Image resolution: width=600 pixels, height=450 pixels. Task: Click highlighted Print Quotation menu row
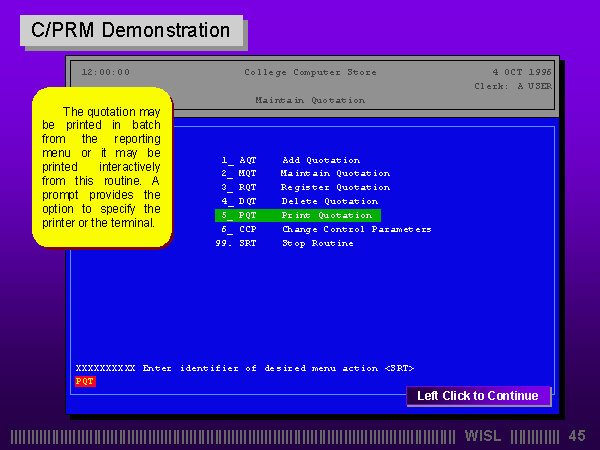point(298,215)
